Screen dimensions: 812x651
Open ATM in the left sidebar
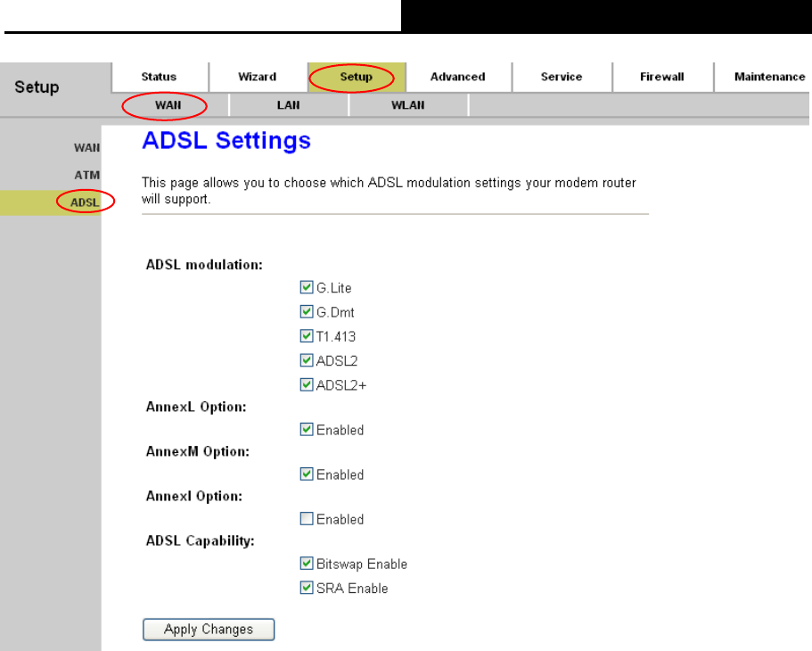point(87,175)
